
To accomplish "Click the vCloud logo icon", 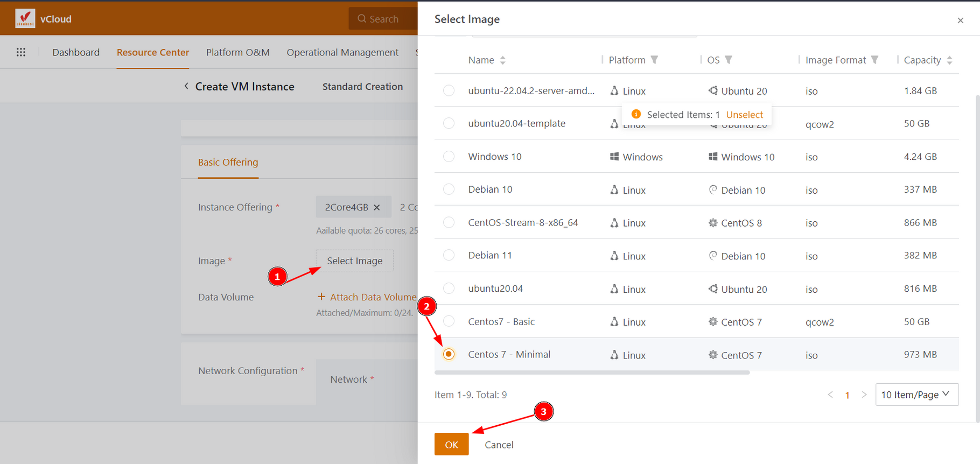I will 25,18.
